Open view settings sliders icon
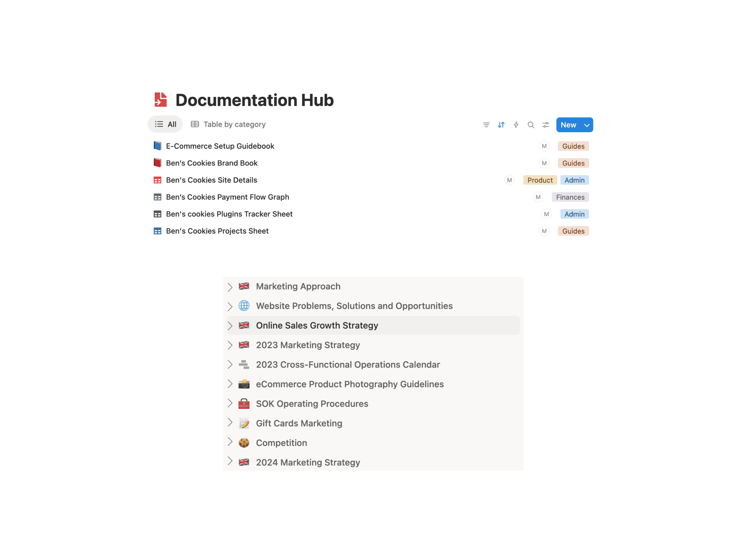This screenshot has height=560, width=747. pos(545,125)
